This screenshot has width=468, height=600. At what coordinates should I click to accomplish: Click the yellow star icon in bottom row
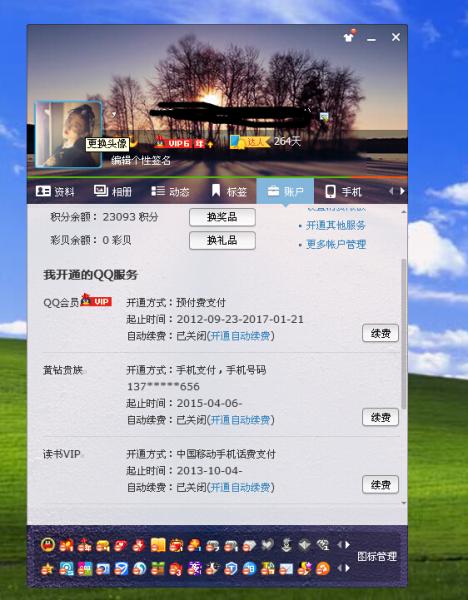point(47,569)
